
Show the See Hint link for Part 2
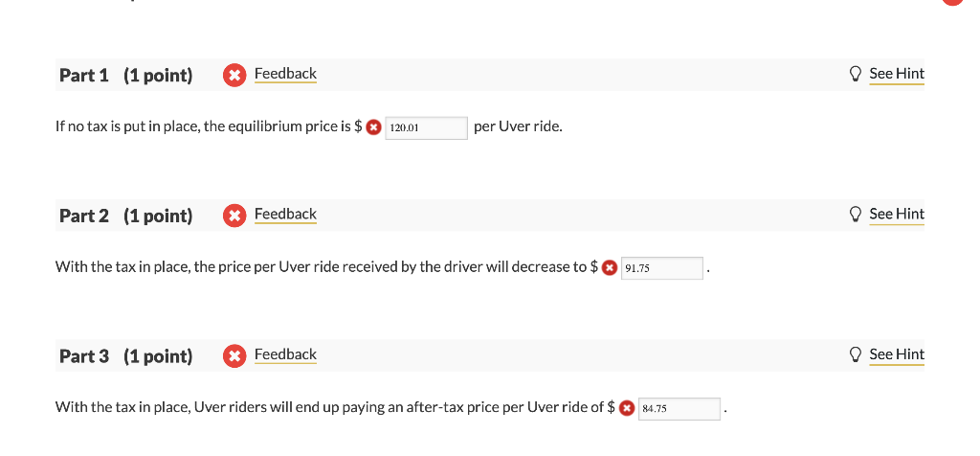(x=896, y=214)
